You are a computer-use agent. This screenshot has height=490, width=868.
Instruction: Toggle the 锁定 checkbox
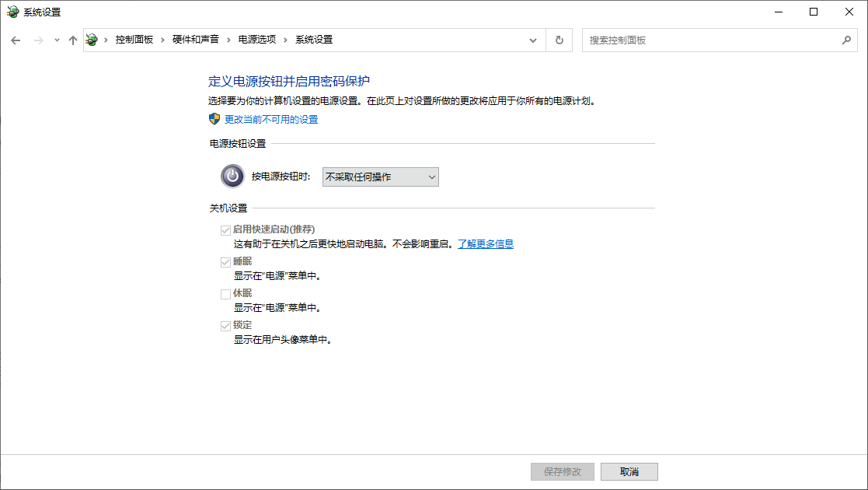[225, 326]
